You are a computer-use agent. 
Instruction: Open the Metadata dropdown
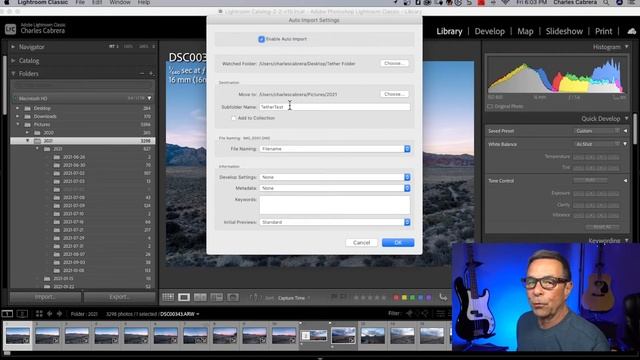coord(335,188)
